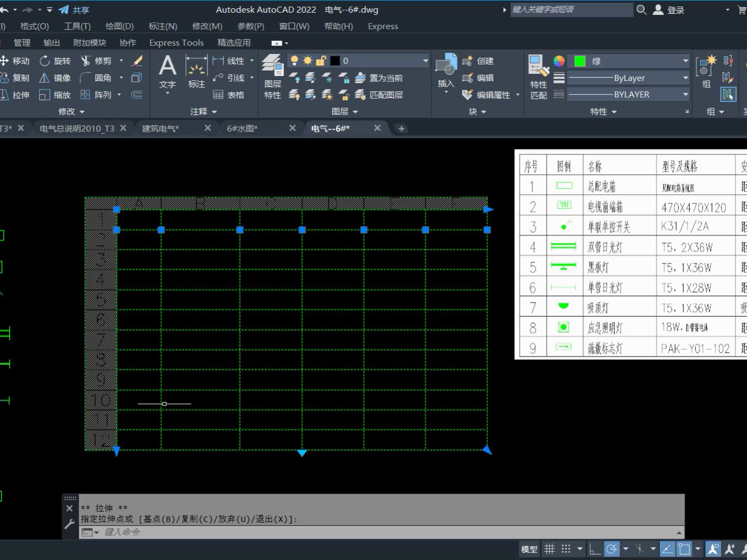
Task: Switch to the Express Tools ribbon tab
Action: pyautogui.click(x=176, y=42)
